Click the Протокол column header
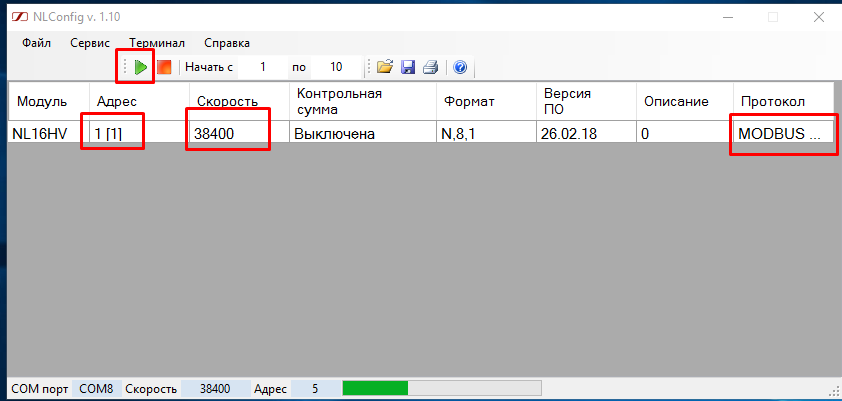842x401 pixels. click(784, 101)
